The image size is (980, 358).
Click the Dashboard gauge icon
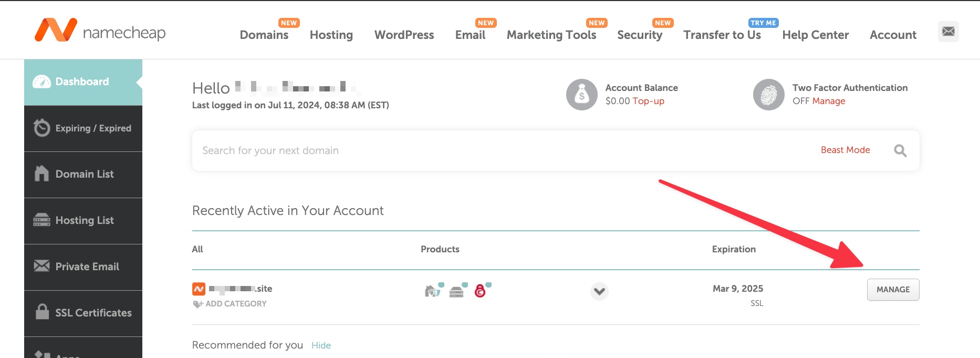coord(41,82)
